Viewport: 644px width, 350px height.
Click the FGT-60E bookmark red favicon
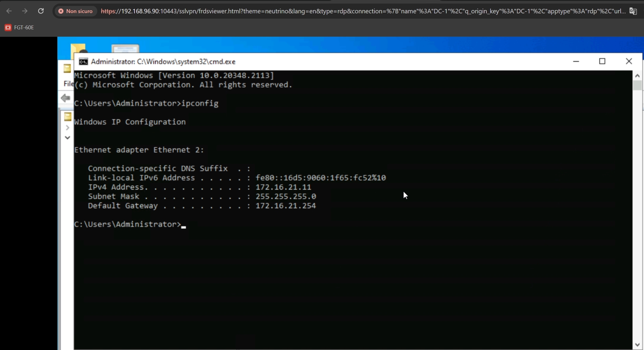point(8,27)
